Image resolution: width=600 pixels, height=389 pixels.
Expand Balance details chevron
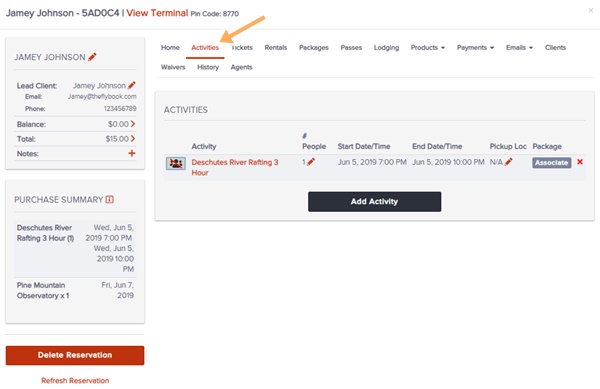pyautogui.click(x=133, y=124)
